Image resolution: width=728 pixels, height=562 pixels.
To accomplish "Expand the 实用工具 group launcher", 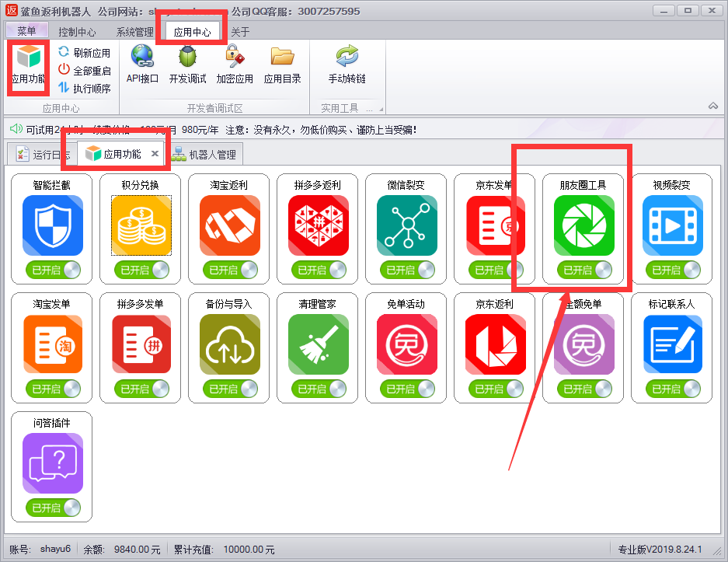I will click(x=381, y=109).
